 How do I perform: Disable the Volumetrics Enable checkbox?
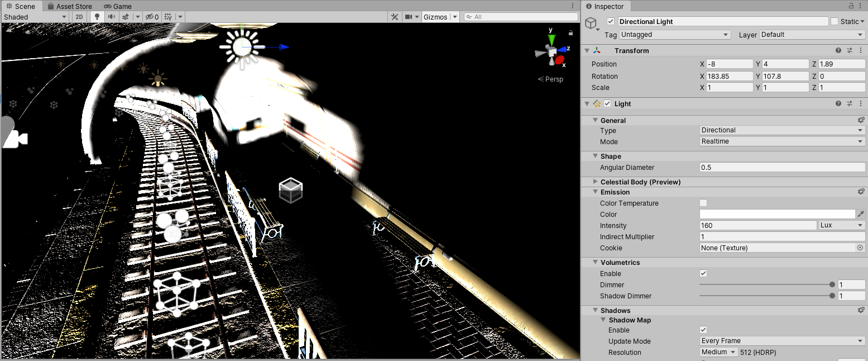[x=703, y=273]
